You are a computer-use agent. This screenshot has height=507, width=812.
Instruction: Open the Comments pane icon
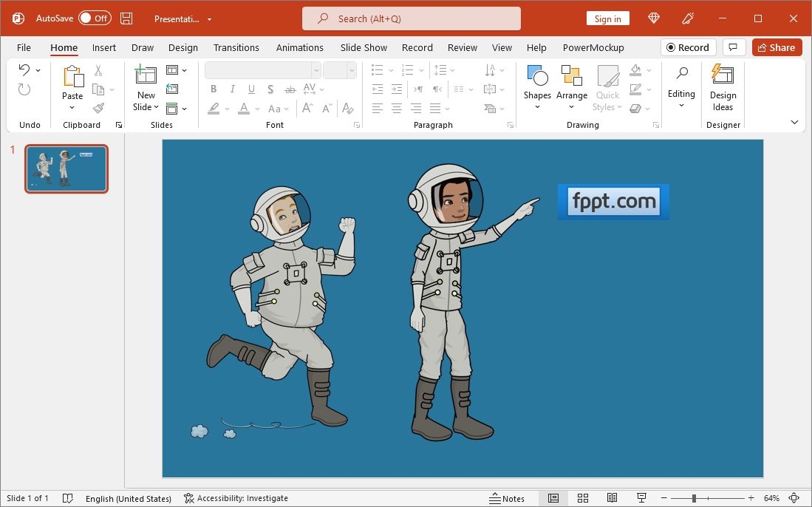tap(733, 47)
